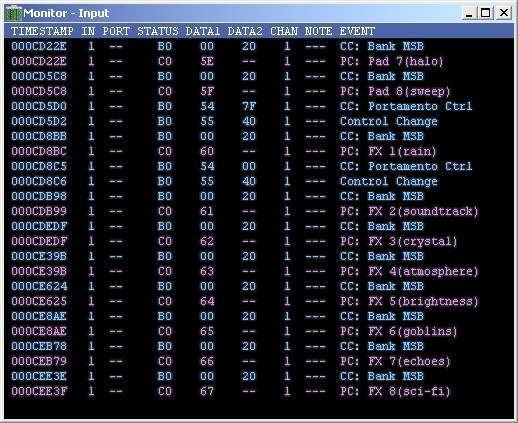The height and width of the screenshot is (423, 518).
Task: Select the Pad 8(sweep) event row
Action: [x=259, y=91]
